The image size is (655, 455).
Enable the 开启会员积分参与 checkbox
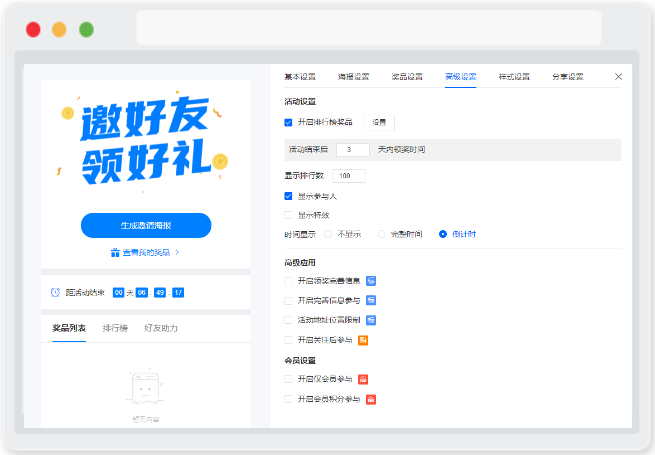click(x=288, y=399)
